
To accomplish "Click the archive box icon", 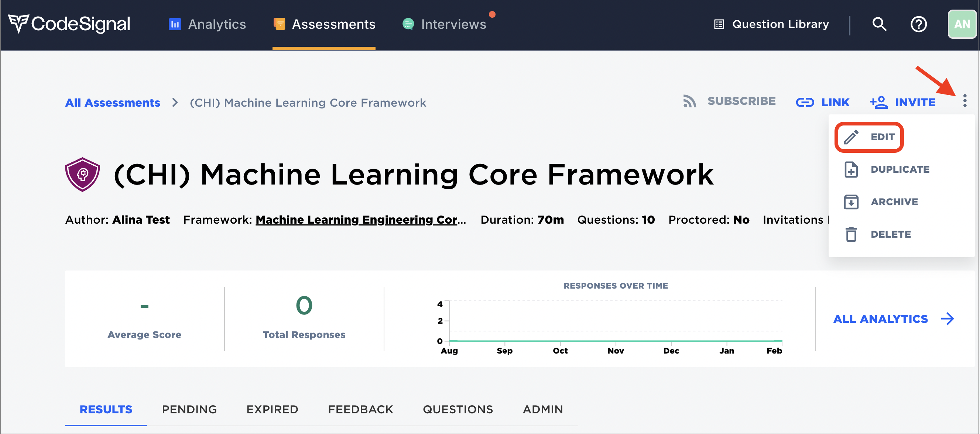I will 851,202.
